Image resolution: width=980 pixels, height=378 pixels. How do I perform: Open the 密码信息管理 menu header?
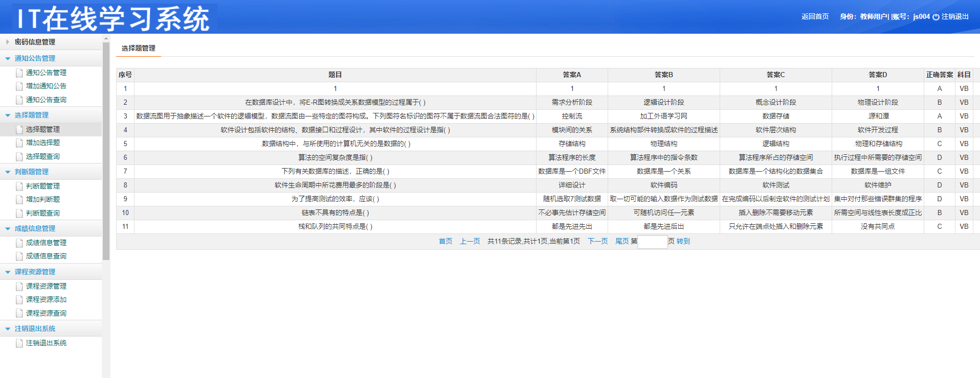[x=51, y=42]
